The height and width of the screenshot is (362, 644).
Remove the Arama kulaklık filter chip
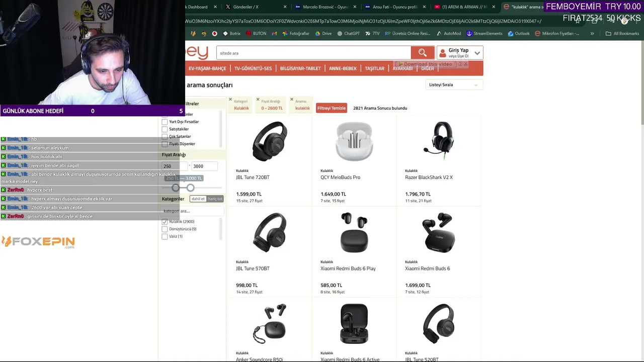click(292, 100)
